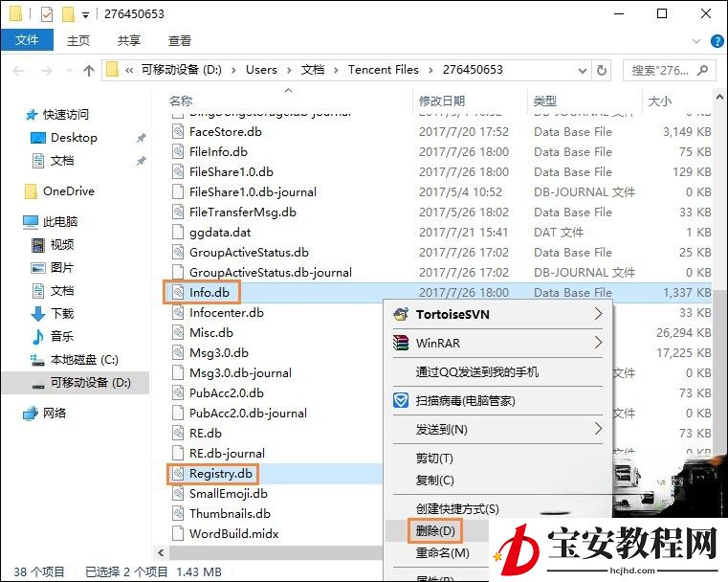
Task: Select the GroupActiveStatus.db-journal file
Action: pos(270,272)
